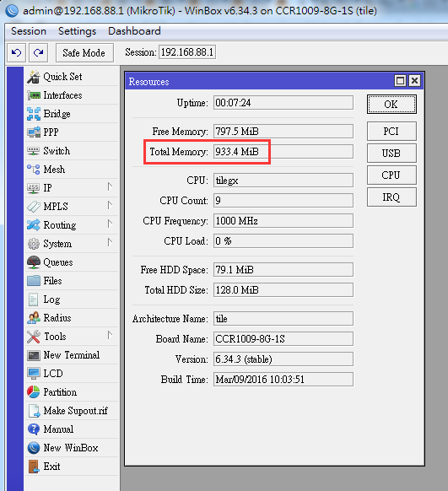Open the Files folder icon

point(34,281)
